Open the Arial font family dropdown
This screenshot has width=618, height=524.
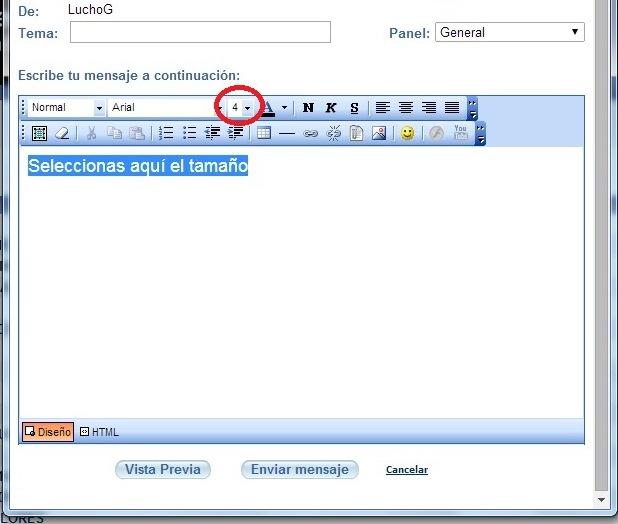coord(219,108)
